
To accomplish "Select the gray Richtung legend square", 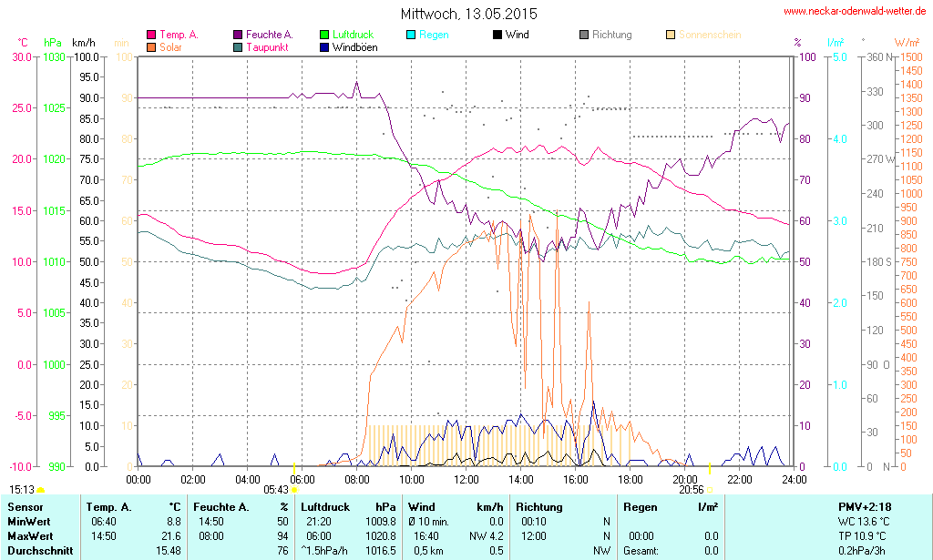I will [x=584, y=35].
